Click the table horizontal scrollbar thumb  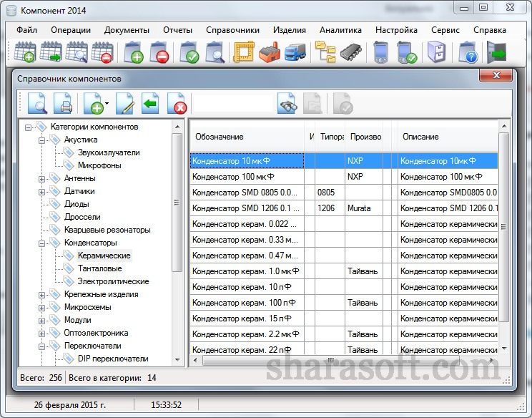[331, 360]
